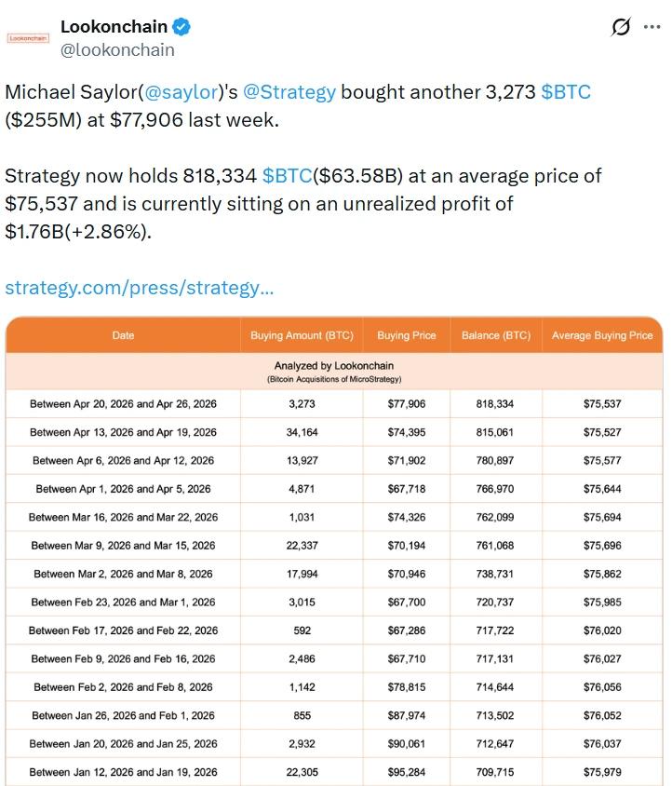This screenshot has width=672, height=786.
Task: Select the Jan 12-19 acquisition row
Action: 336,772
